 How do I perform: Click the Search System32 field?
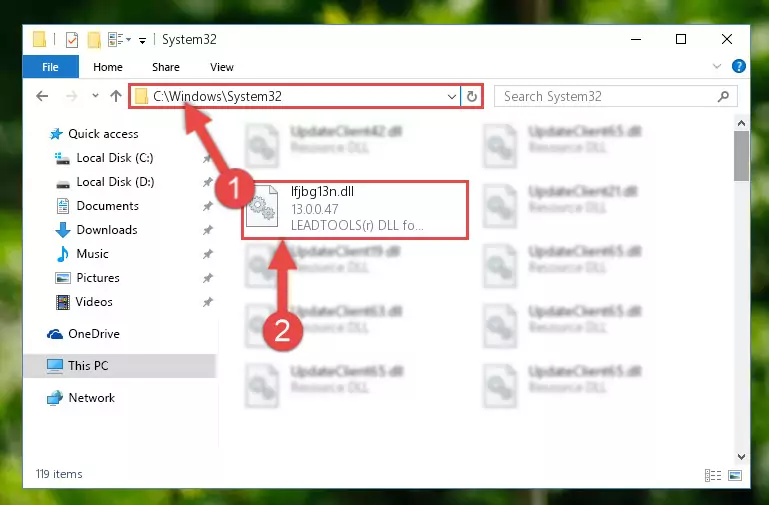615,96
